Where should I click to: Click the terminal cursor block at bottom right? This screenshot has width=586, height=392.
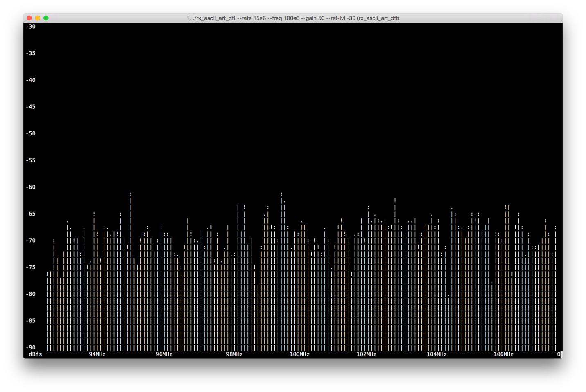coord(561,354)
